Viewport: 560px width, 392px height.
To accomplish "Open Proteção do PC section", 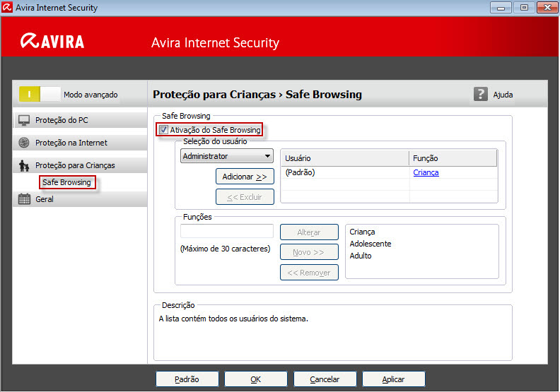I will click(81, 120).
